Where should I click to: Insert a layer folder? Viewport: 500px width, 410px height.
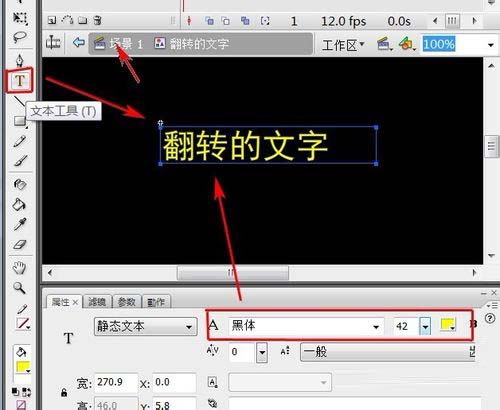(83, 21)
